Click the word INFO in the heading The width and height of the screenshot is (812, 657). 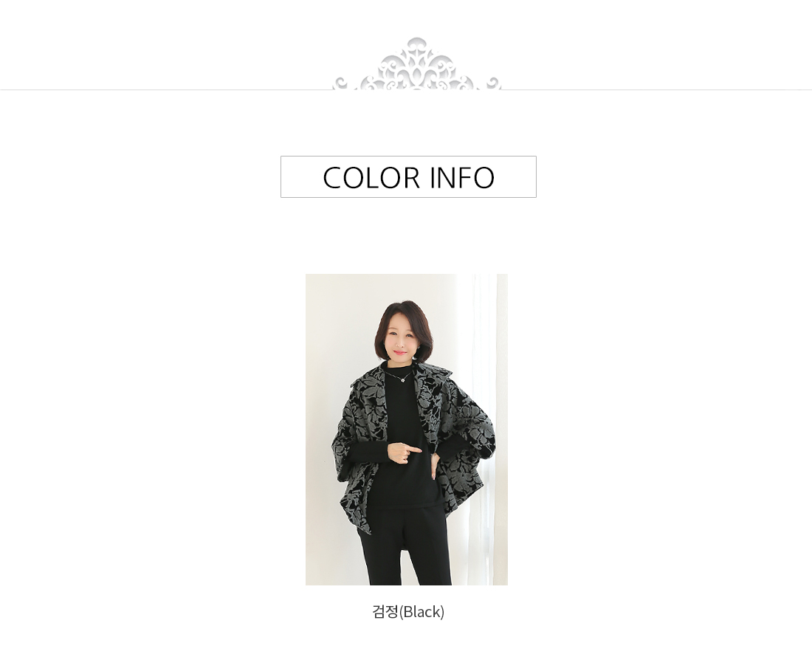(462, 178)
